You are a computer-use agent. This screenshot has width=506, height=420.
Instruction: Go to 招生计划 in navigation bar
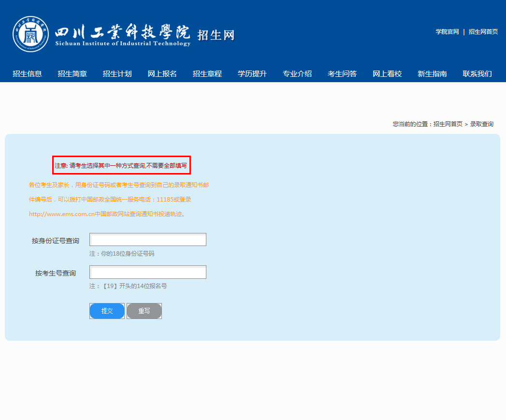pos(117,74)
